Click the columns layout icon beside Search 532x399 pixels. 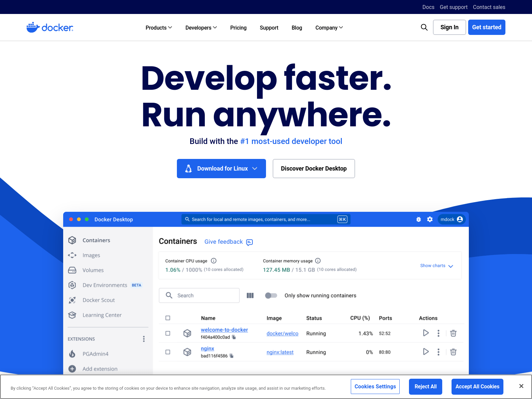pyautogui.click(x=250, y=296)
